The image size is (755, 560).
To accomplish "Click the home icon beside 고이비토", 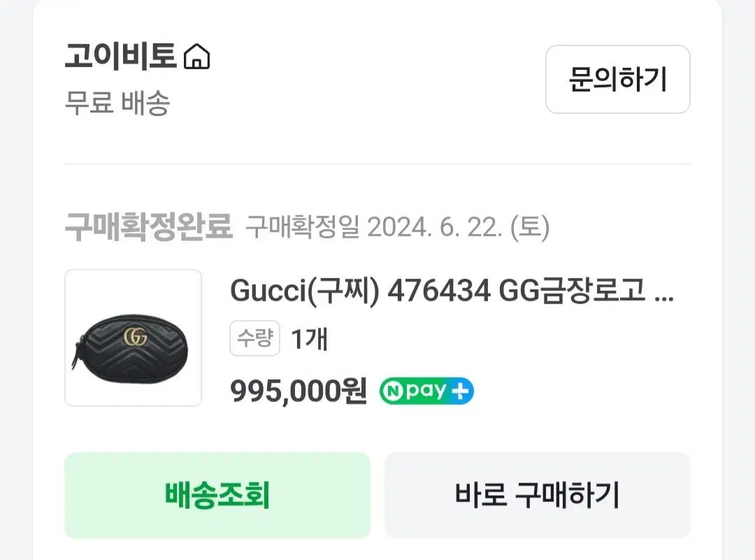I will point(196,57).
